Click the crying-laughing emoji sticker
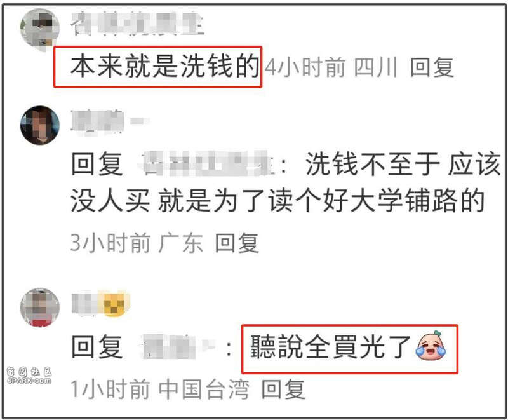Image resolution: width=508 pixels, height=420 pixels. [x=431, y=346]
